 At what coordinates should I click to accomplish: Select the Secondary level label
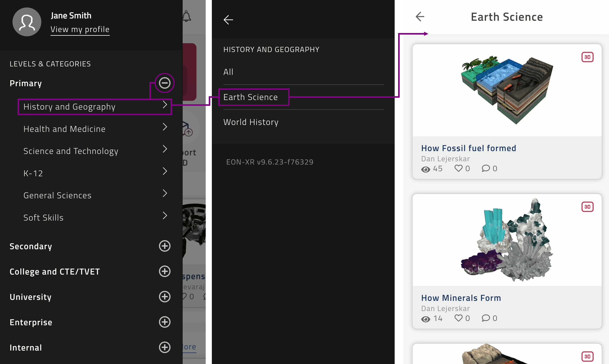[x=31, y=246]
